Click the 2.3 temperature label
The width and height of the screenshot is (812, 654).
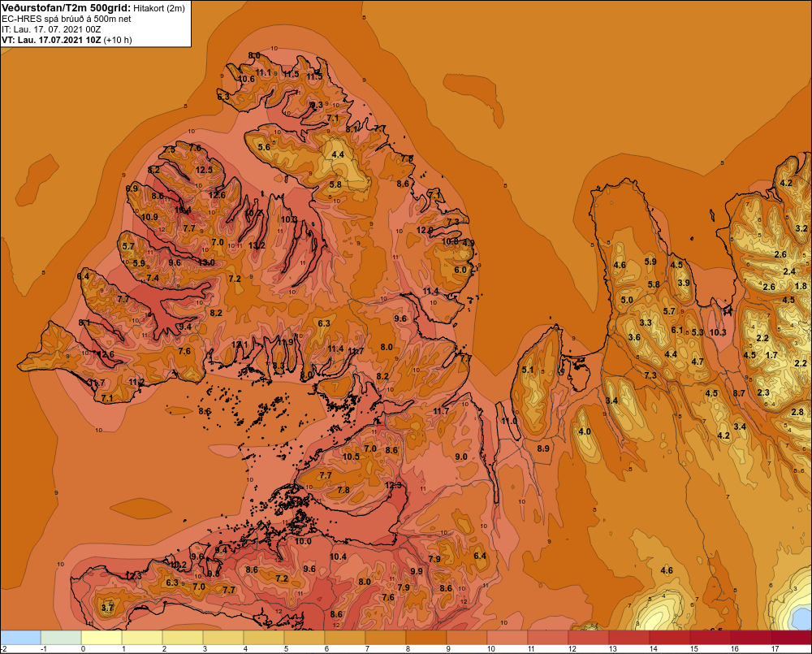click(763, 393)
